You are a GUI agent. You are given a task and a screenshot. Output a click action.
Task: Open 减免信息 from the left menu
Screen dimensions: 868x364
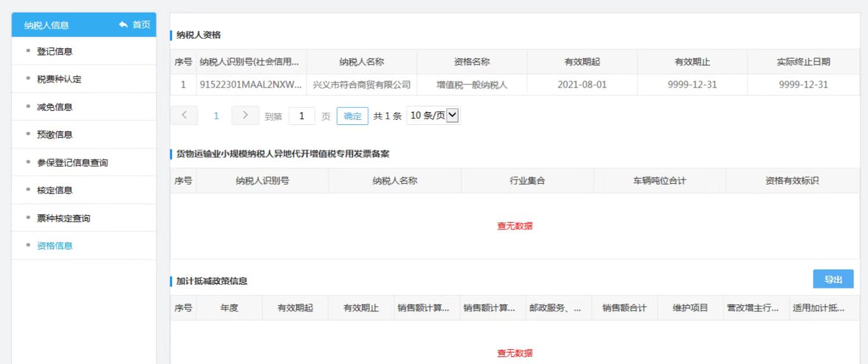54,107
